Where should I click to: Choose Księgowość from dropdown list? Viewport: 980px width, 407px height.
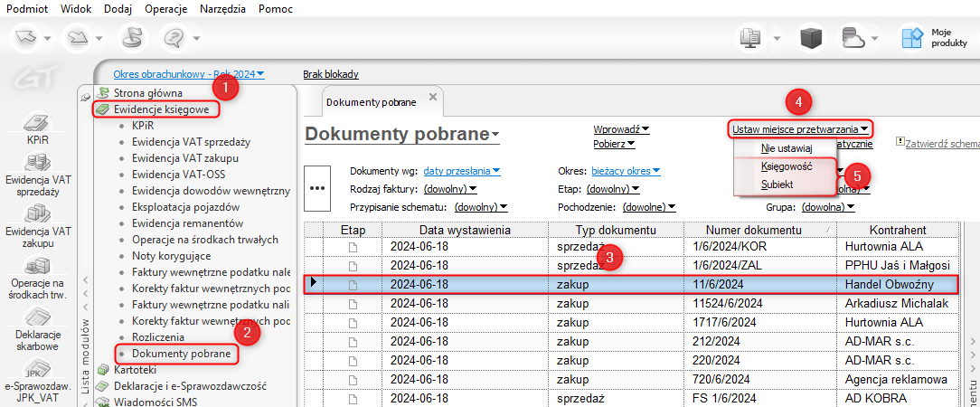coord(787,167)
